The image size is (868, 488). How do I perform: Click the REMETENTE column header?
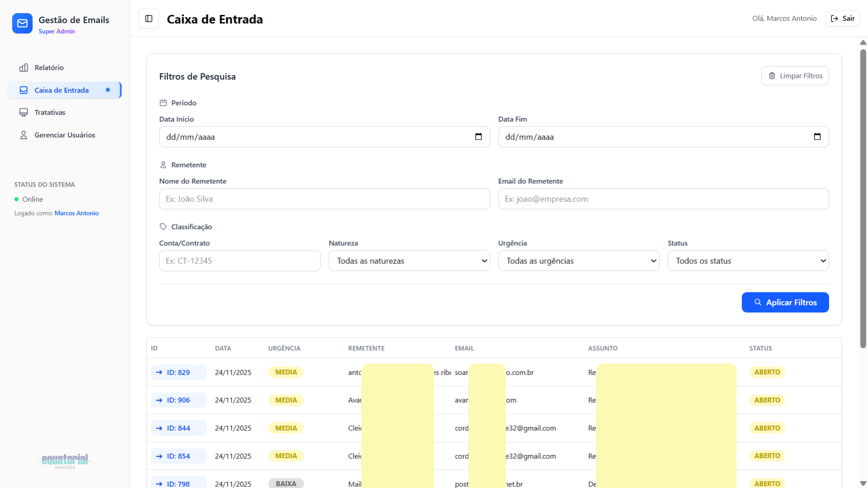pos(366,348)
